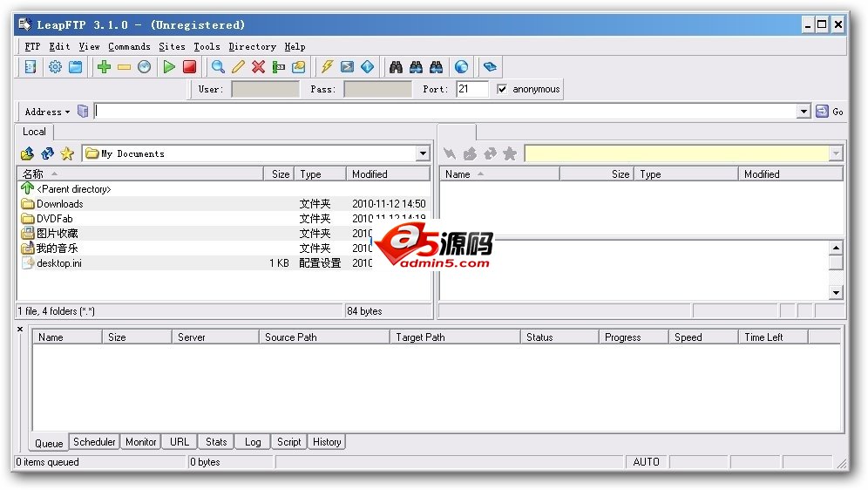Click the blue window-layout toolbar icon
The image size is (868, 490).
tap(75, 67)
